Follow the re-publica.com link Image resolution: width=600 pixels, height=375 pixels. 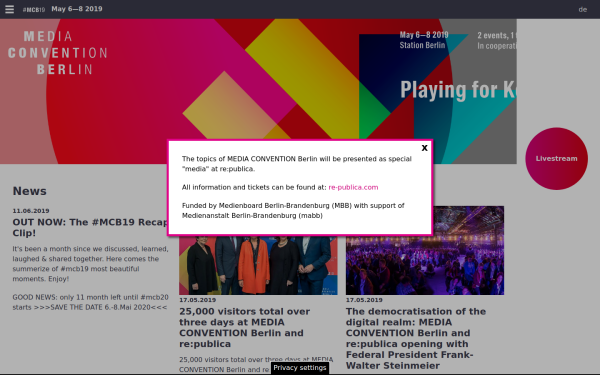(353, 187)
